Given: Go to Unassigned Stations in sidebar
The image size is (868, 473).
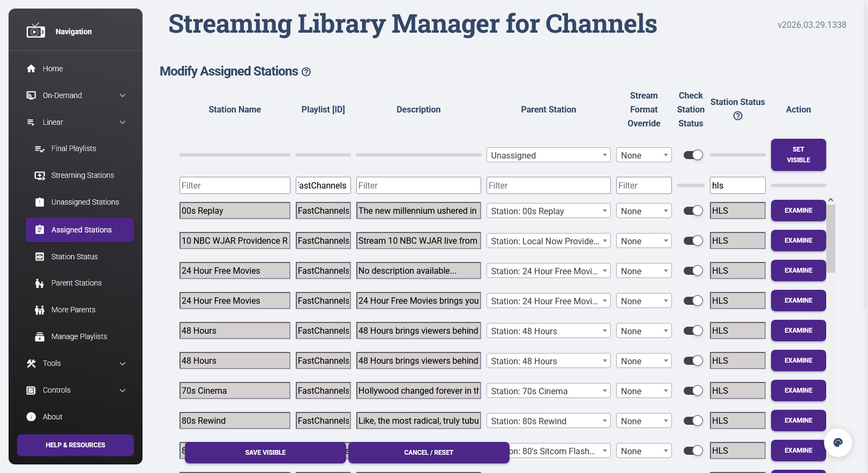Looking at the screenshot, I should tap(85, 202).
